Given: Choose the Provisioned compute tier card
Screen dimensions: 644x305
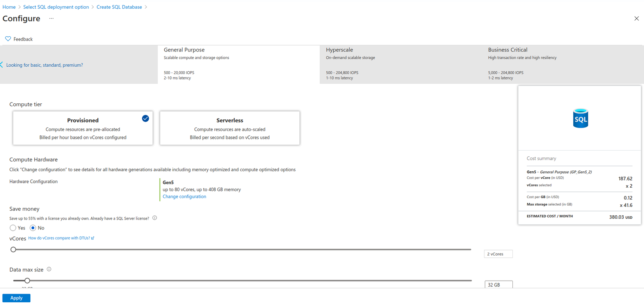Looking at the screenshot, I should point(83,128).
